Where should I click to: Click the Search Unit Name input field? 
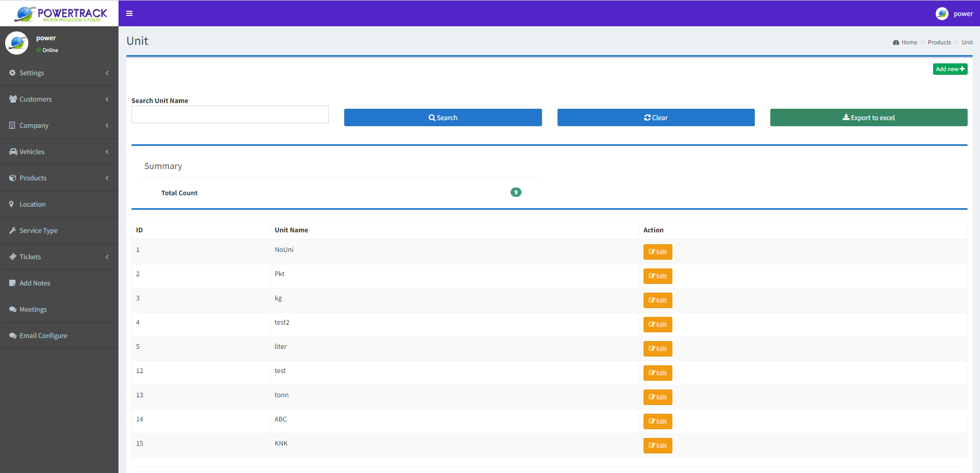pyautogui.click(x=230, y=114)
